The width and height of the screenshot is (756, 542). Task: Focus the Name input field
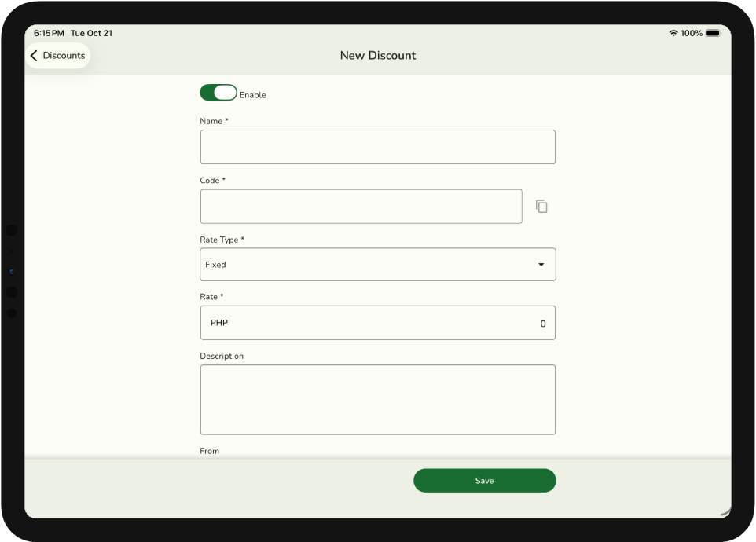(377, 147)
